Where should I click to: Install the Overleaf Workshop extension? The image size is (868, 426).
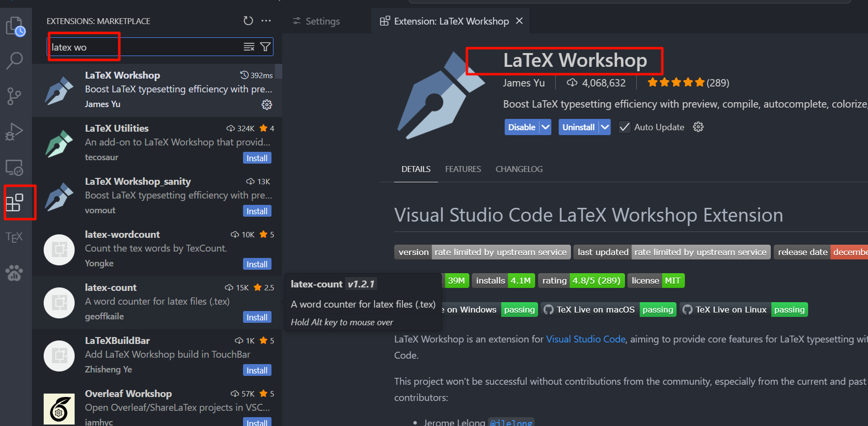click(x=257, y=422)
